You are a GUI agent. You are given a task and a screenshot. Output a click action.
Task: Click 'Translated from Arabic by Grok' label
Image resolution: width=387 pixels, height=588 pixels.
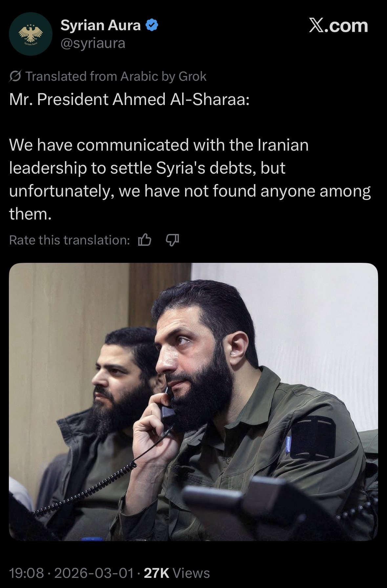pos(116,76)
